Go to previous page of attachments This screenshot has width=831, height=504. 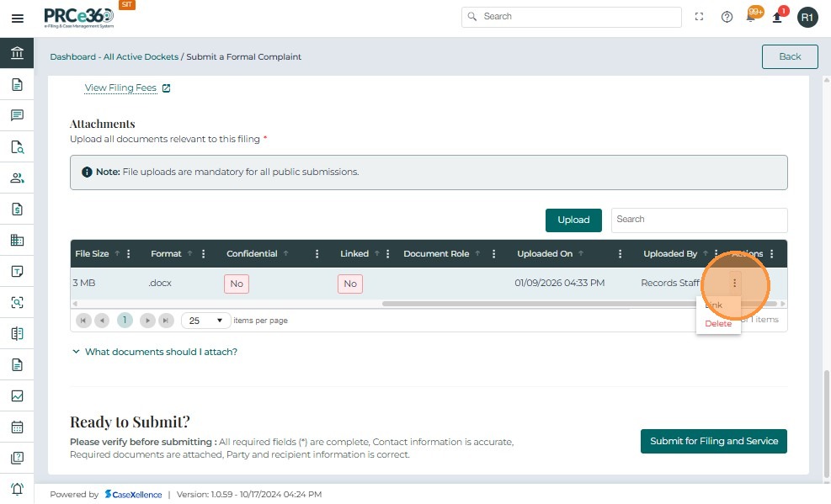(102, 321)
